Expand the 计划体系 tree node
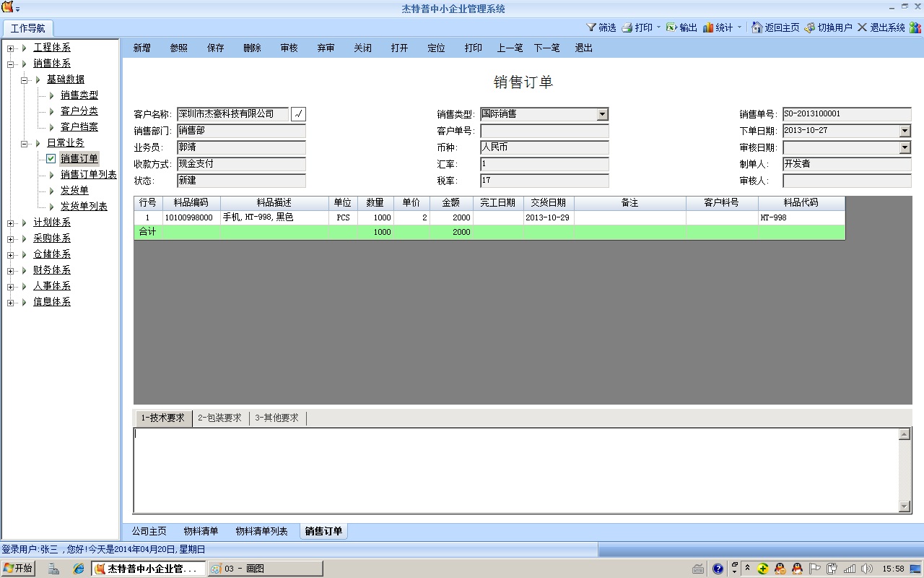The image size is (924, 578). pos(11,223)
